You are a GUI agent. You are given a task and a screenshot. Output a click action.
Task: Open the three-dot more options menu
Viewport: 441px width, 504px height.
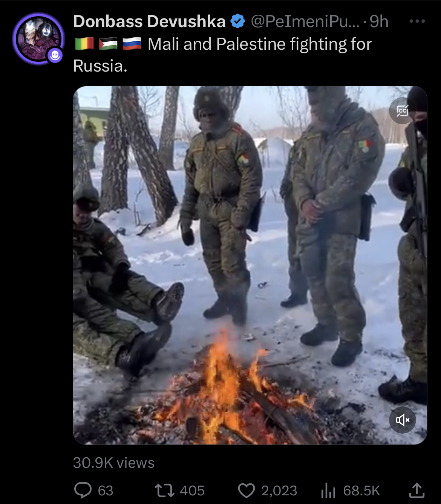(417, 21)
